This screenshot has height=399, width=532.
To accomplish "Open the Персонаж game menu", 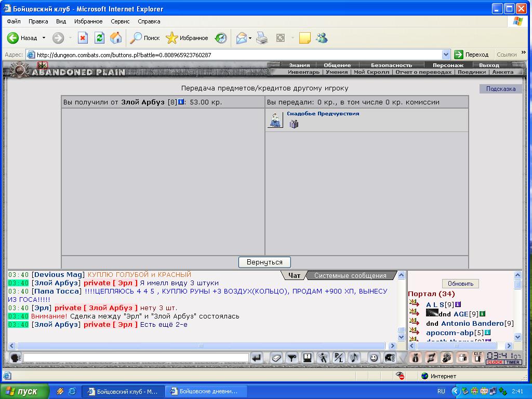I will (448, 65).
